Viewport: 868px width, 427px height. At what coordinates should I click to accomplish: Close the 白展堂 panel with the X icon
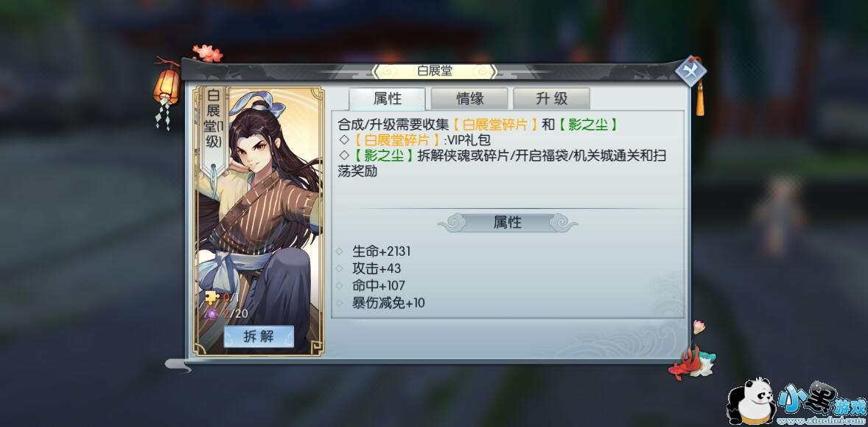[x=690, y=72]
